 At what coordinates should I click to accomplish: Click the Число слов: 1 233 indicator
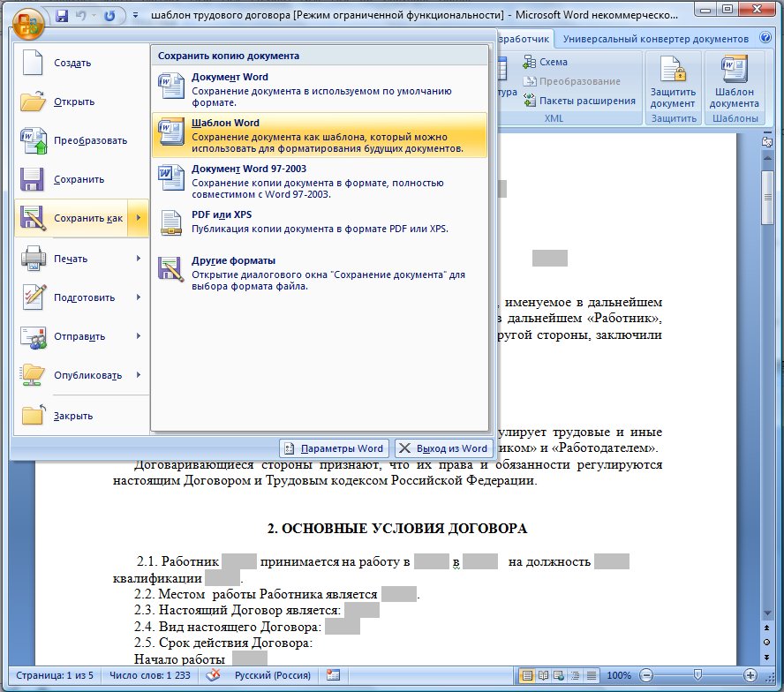point(149,675)
